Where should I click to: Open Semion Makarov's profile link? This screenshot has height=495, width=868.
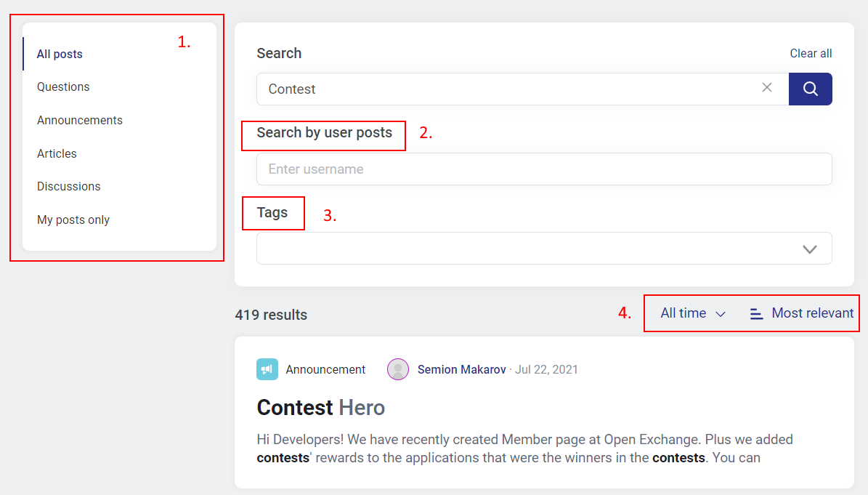pyautogui.click(x=461, y=369)
